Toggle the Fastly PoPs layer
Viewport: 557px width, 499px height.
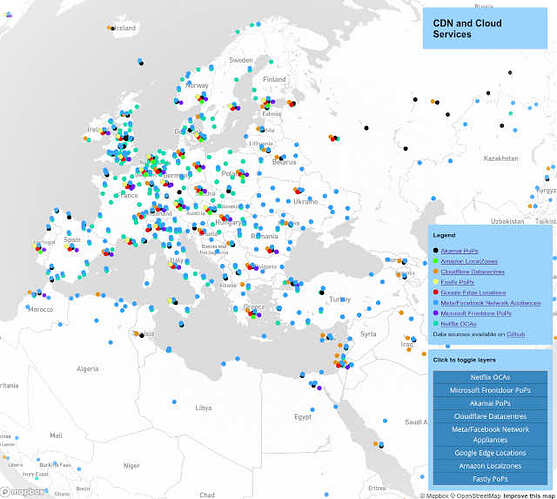[490, 479]
